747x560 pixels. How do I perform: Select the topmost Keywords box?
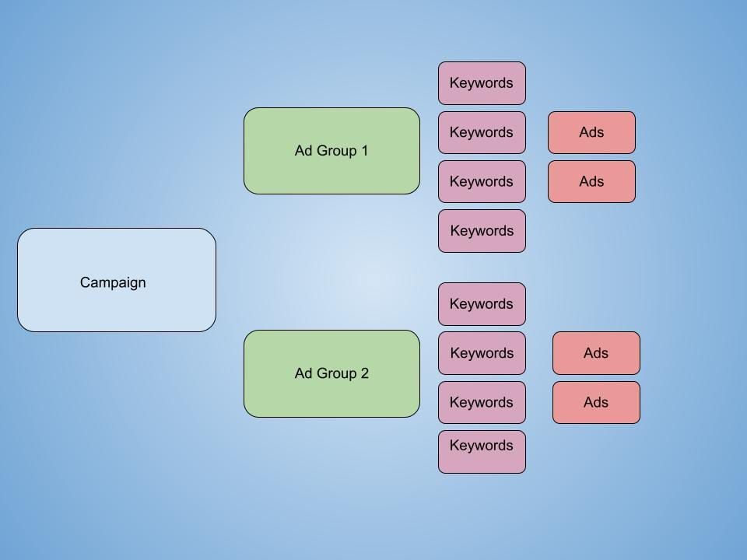[482, 82]
